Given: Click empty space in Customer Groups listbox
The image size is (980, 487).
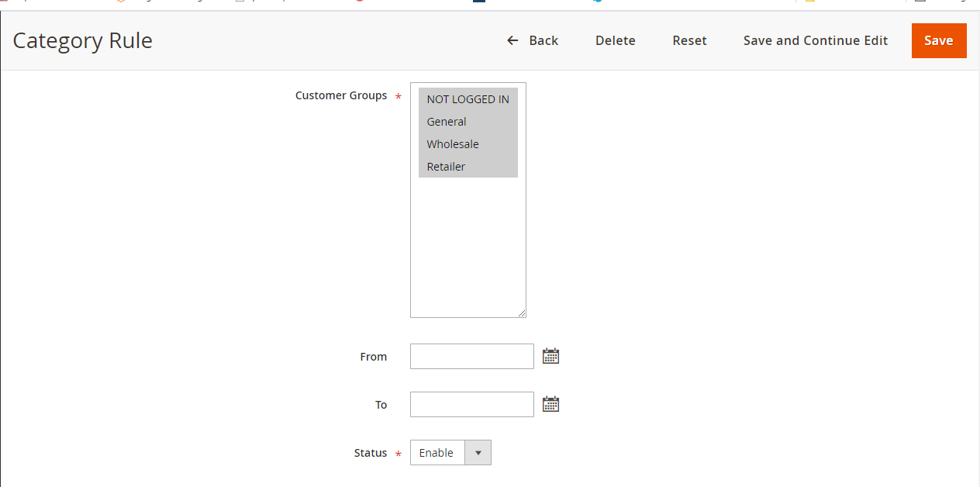Looking at the screenshot, I should point(468,248).
